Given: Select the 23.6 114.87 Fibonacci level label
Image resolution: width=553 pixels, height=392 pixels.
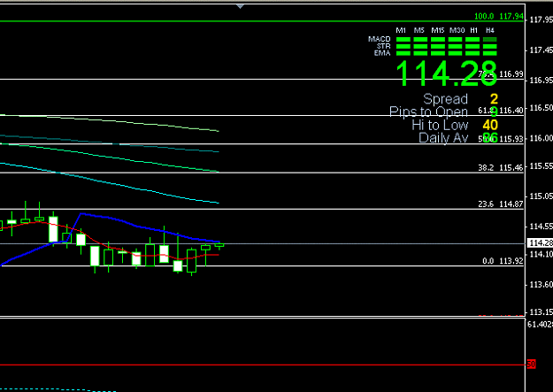Looking at the screenshot, I should click(501, 204).
